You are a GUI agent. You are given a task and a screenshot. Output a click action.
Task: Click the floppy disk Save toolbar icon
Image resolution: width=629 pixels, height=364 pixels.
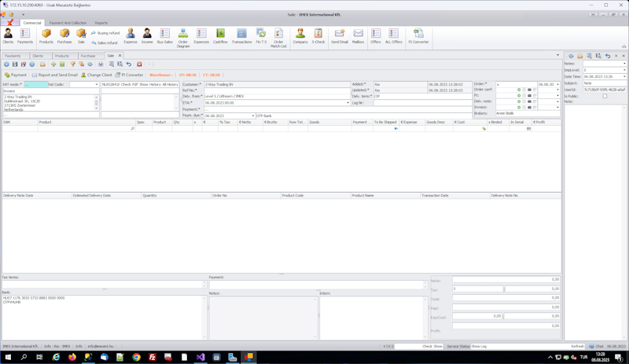point(15,64)
